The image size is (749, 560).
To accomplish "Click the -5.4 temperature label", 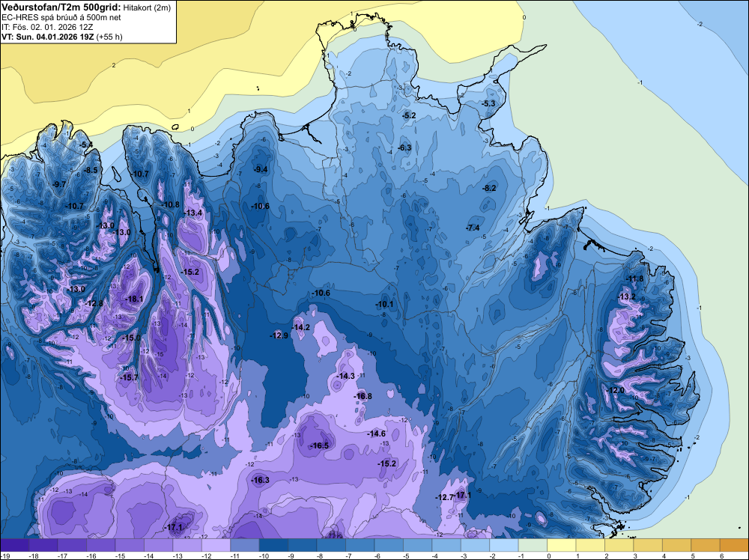I will 86,144.
